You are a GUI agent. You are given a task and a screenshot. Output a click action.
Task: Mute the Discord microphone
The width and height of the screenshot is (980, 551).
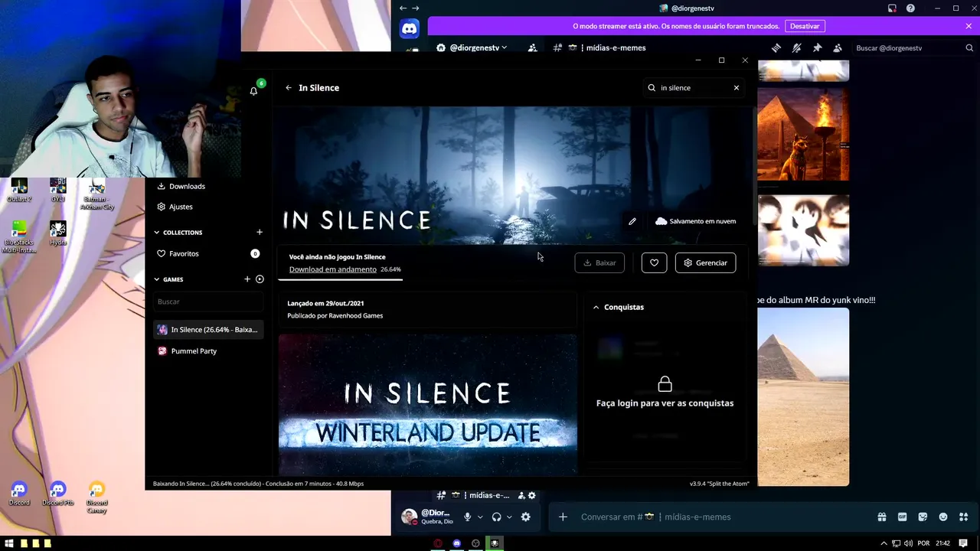tap(467, 517)
